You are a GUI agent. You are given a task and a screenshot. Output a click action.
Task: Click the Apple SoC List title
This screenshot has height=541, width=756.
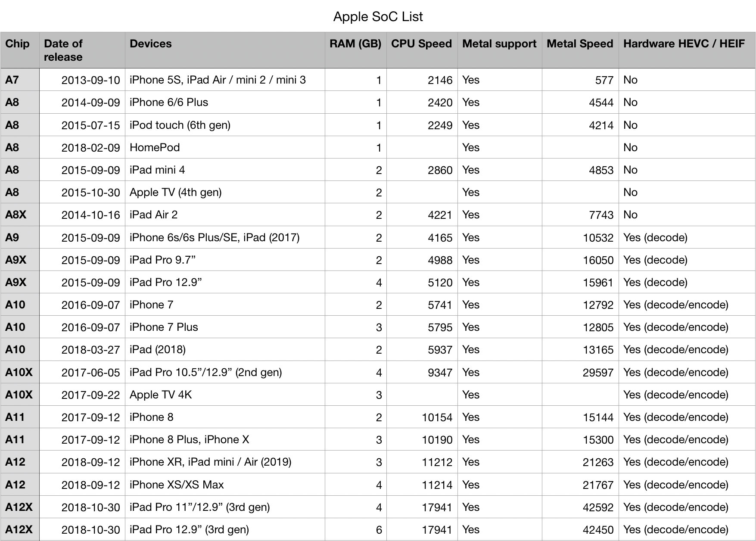[378, 16]
